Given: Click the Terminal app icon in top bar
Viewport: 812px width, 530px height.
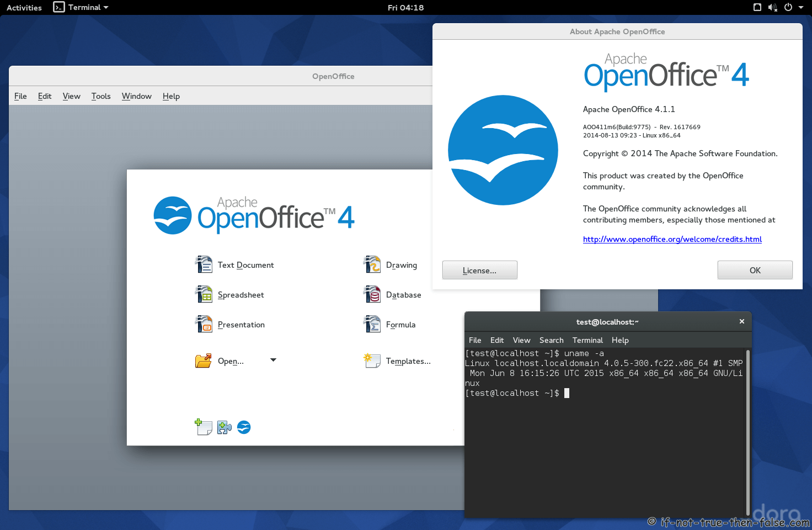Looking at the screenshot, I should click(x=58, y=7).
